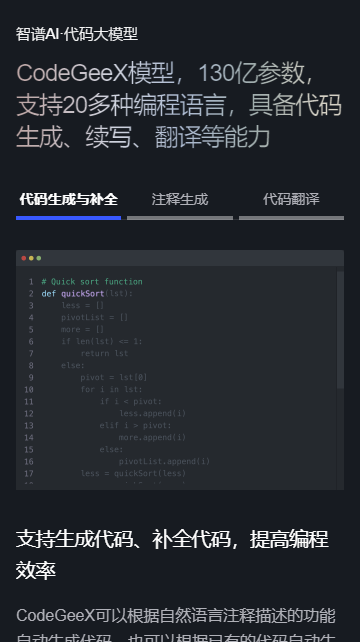Click gray indicator bar under 注释生成
The height and width of the screenshot is (642, 360).
(180, 218)
